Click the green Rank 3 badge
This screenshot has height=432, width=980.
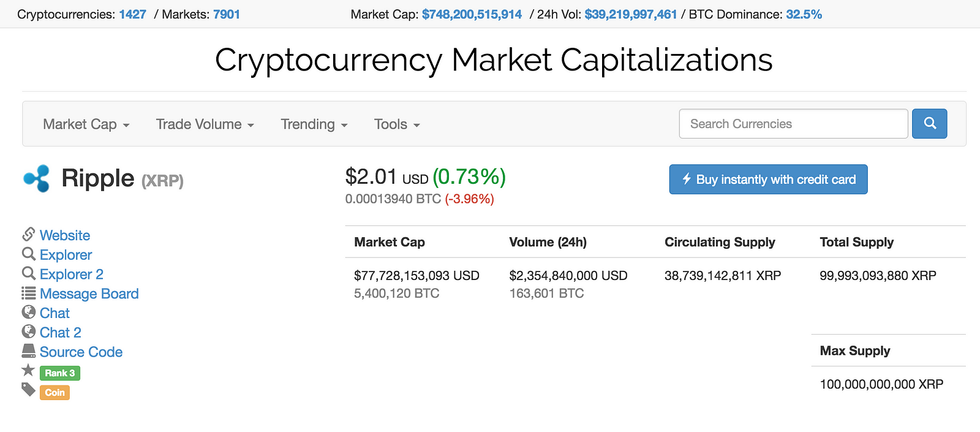point(59,373)
